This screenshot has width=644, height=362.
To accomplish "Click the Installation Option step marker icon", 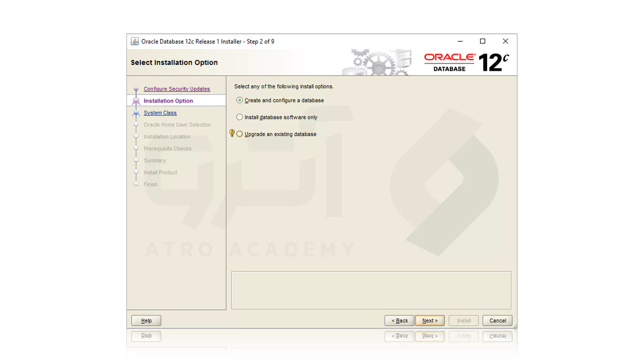I will coord(136,100).
